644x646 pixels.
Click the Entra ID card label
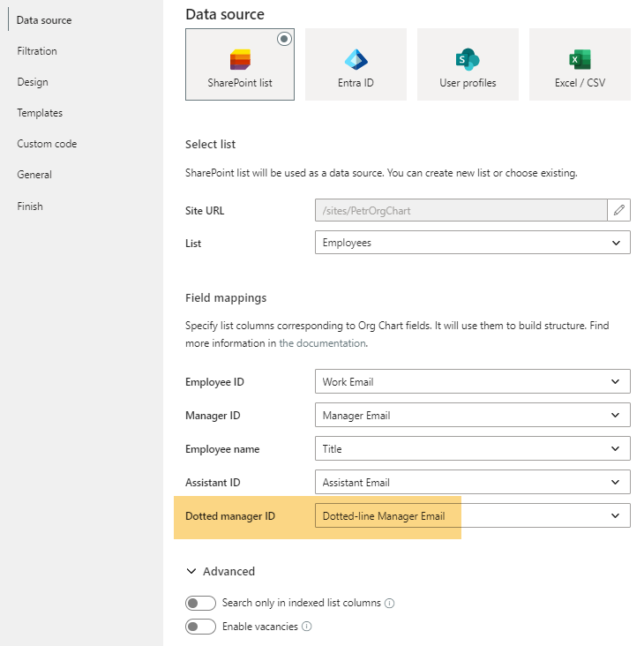(x=356, y=83)
